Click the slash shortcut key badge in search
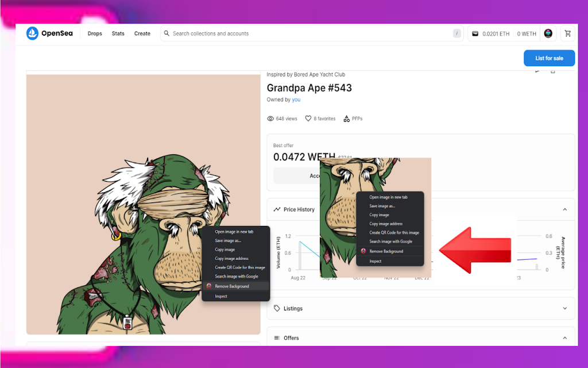This screenshot has width=588, height=368. (x=457, y=33)
